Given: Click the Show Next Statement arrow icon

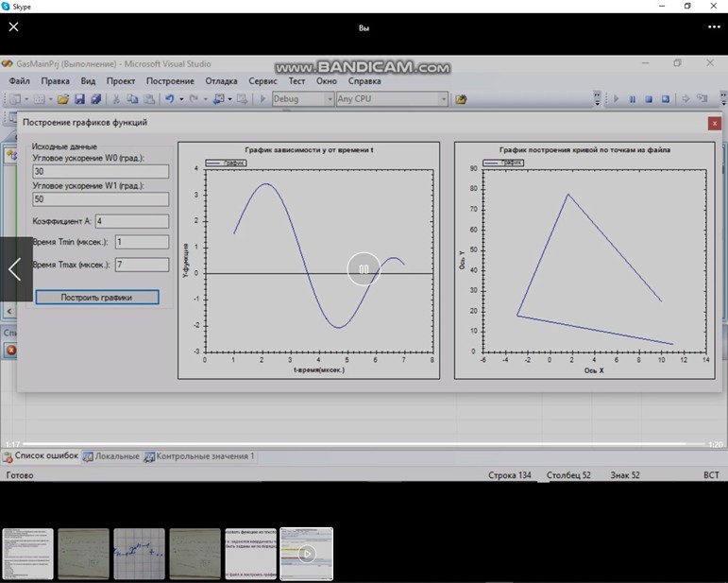Looking at the screenshot, I should coord(686,99).
